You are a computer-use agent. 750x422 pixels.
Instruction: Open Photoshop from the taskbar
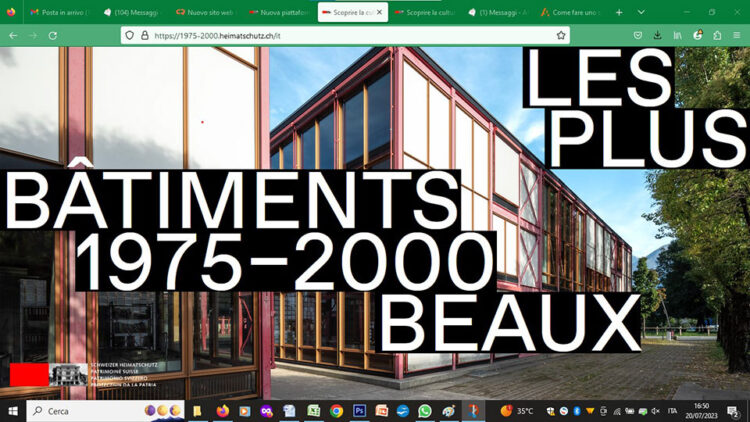(359, 411)
